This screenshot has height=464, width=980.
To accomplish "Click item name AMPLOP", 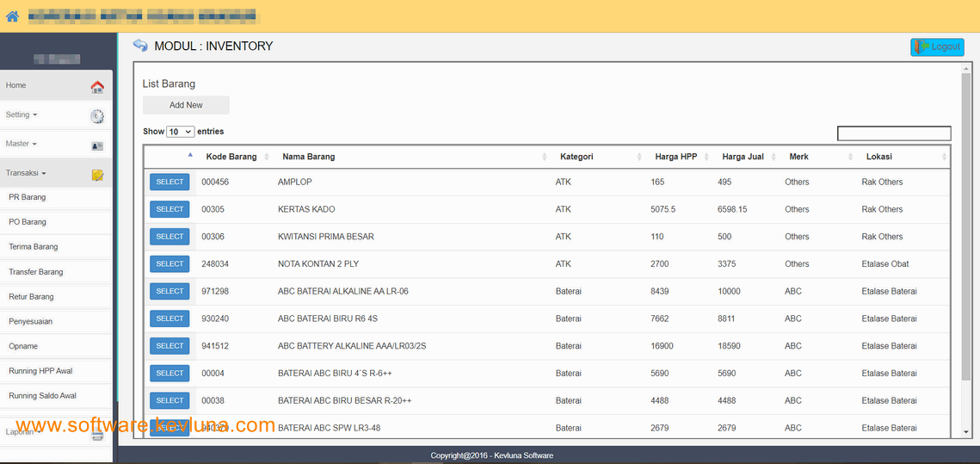I will [294, 182].
